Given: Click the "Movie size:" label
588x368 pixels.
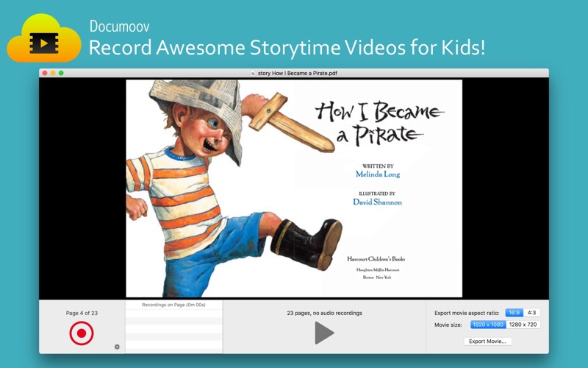Looking at the screenshot, I should click(x=448, y=325).
